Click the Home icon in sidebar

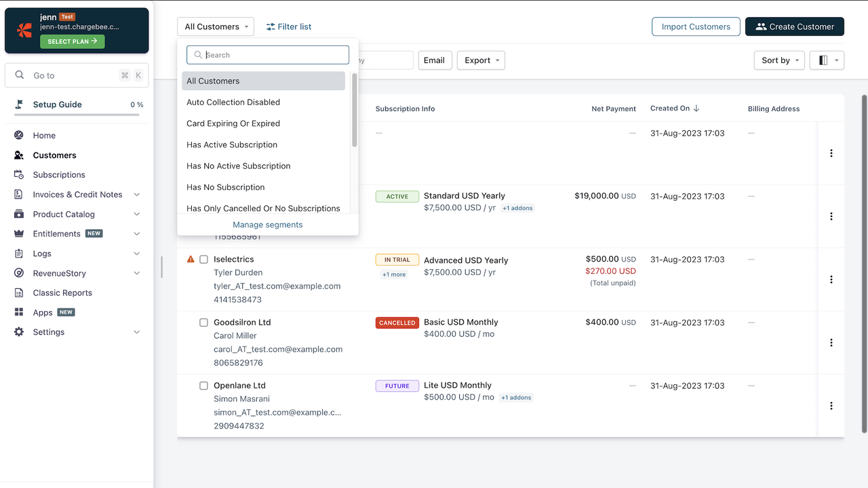tap(19, 136)
